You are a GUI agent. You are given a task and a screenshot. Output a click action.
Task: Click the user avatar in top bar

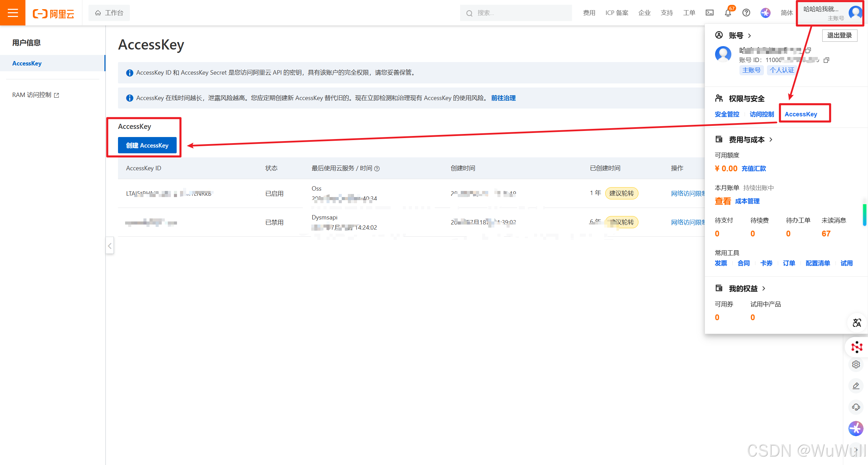[x=855, y=13]
